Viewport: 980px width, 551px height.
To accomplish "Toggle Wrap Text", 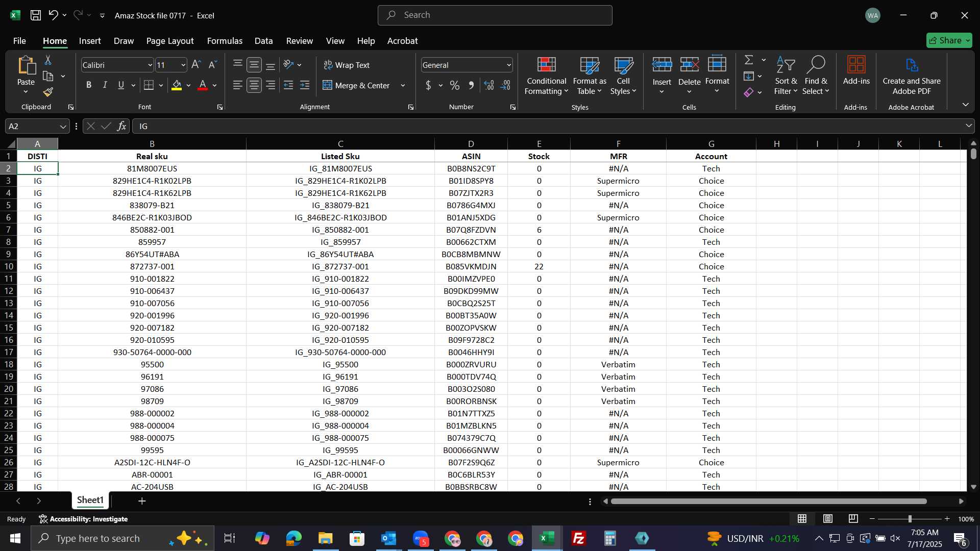I will (x=347, y=65).
